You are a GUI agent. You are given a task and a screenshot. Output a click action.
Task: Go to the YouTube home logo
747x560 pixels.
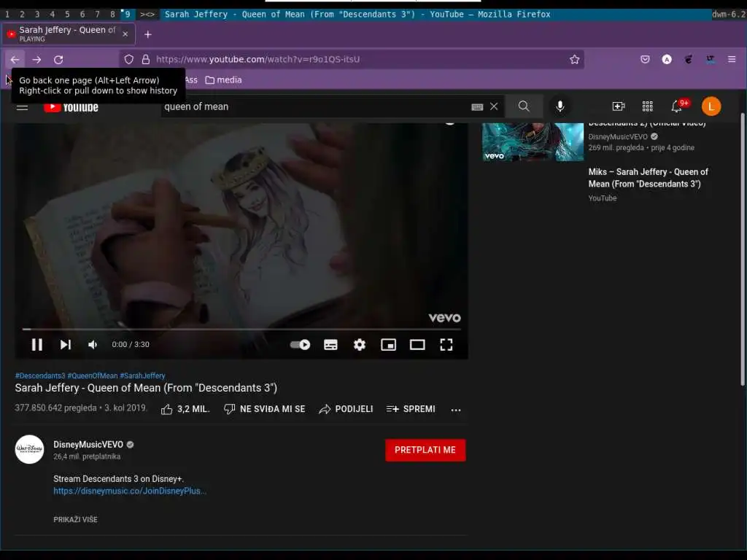(x=71, y=107)
